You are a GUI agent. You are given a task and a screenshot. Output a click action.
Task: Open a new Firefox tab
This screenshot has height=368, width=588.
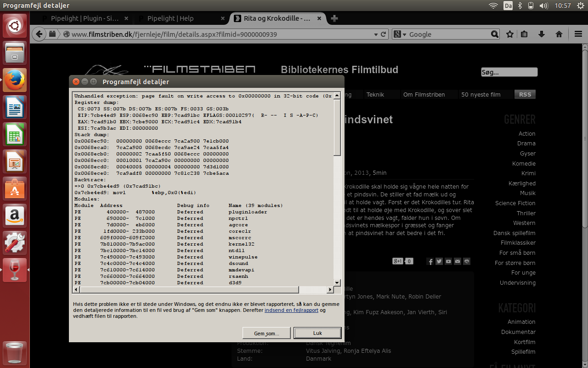tap(334, 18)
